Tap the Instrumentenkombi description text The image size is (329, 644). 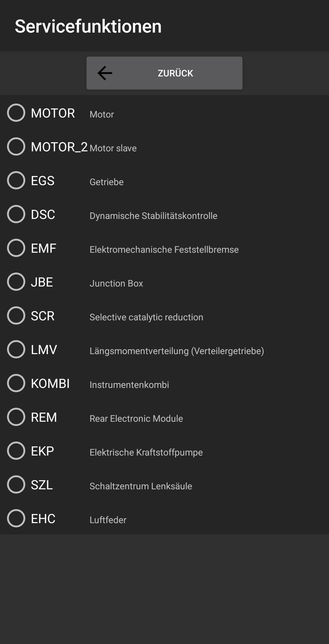(x=129, y=385)
